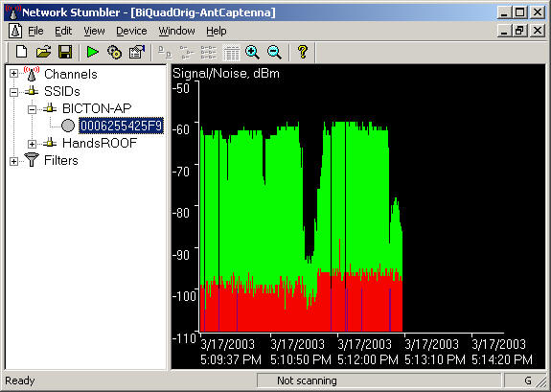Start scanning with the green play button
Screen dimensions: 551x392
93,52
